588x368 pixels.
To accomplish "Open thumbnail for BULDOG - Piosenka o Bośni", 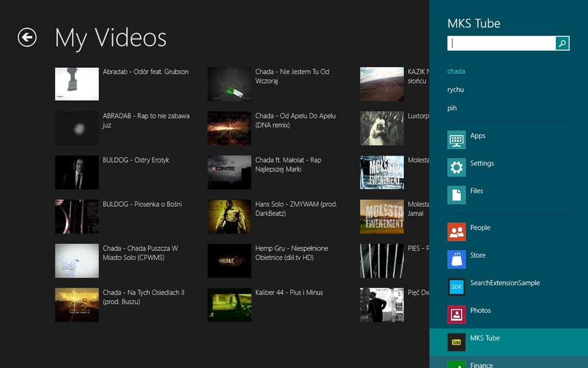I will [x=77, y=217].
